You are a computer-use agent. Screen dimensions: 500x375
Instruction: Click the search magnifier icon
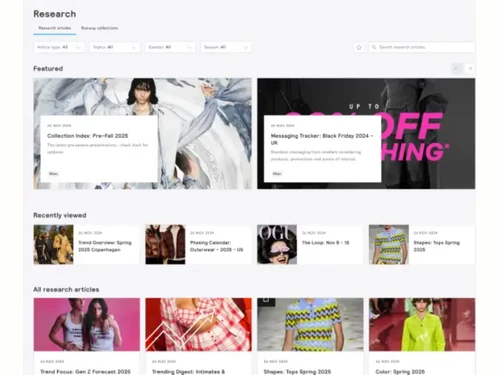pos(374,47)
